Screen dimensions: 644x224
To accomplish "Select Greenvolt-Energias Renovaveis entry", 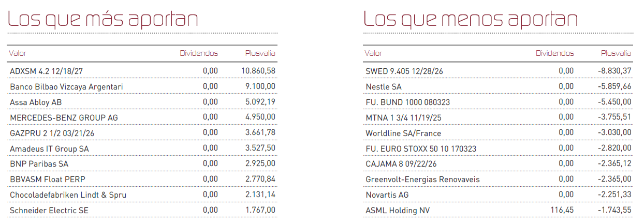I will tap(422, 180).
